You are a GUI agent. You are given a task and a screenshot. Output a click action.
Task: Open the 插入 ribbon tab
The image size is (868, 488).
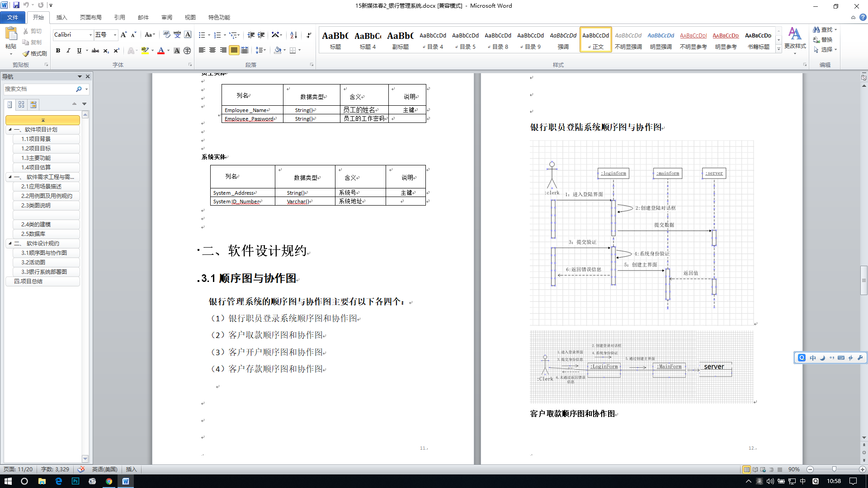point(61,17)
